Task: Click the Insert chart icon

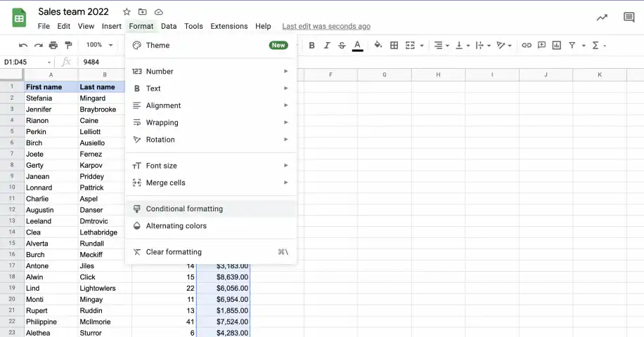Action: click(x=557, y=46)
